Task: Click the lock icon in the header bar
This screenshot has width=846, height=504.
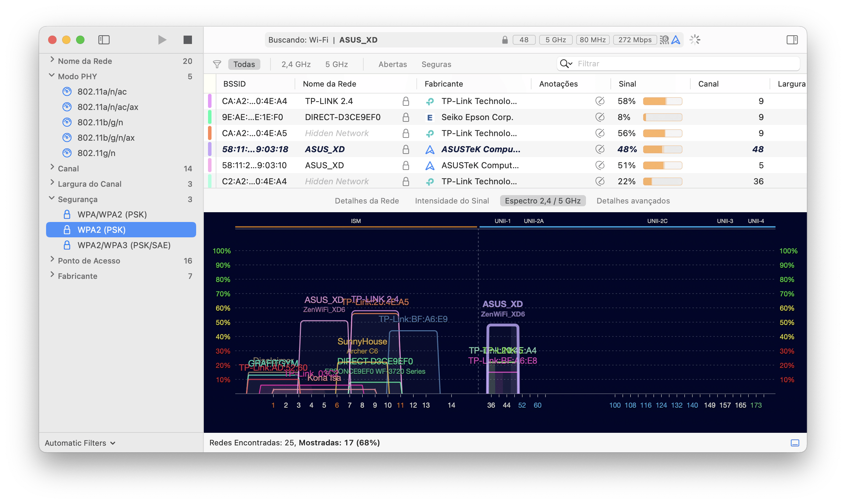Action: click(x=505, y=40)
